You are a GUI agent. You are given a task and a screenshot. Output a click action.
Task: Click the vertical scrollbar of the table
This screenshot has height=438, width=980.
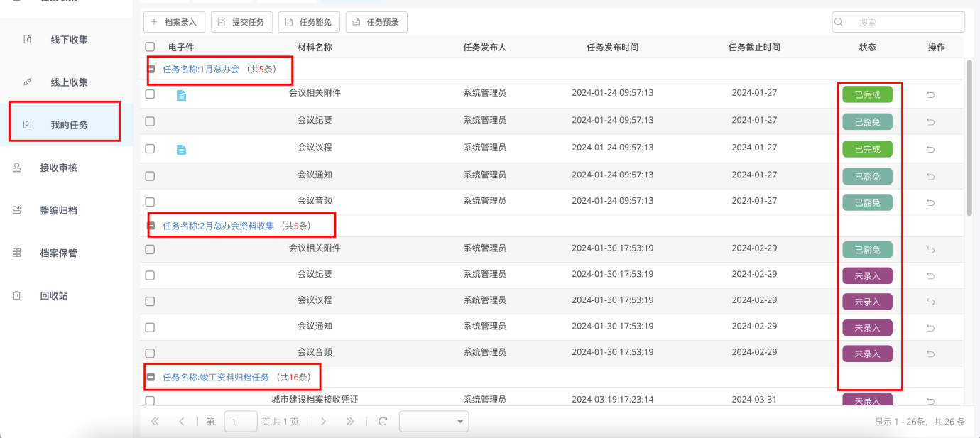pyautogui.click(x=969, y=138)
